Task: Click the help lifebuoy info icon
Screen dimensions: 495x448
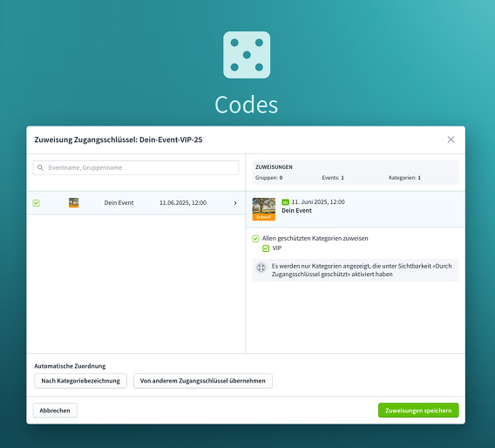Action: coord(261,268)
